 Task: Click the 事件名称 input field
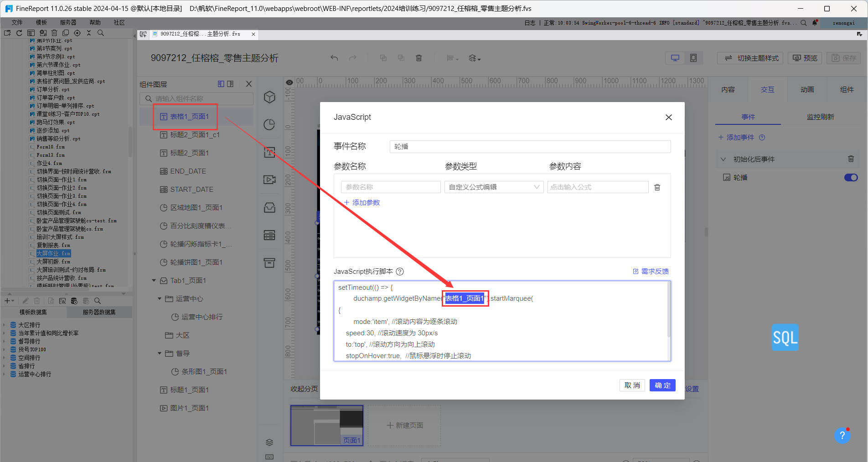[530, 147]
